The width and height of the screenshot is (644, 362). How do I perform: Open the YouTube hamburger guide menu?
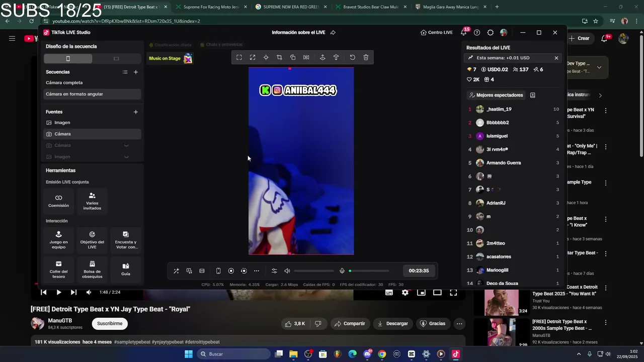click(x=12, y=38)
